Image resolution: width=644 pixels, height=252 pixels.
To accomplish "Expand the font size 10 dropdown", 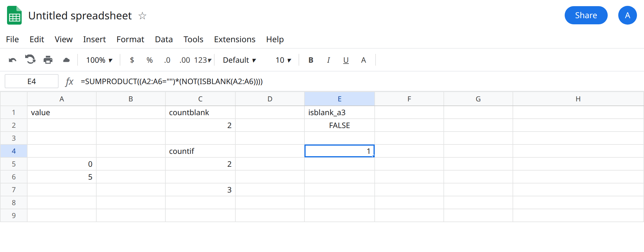I will click(x=283, y=60).
